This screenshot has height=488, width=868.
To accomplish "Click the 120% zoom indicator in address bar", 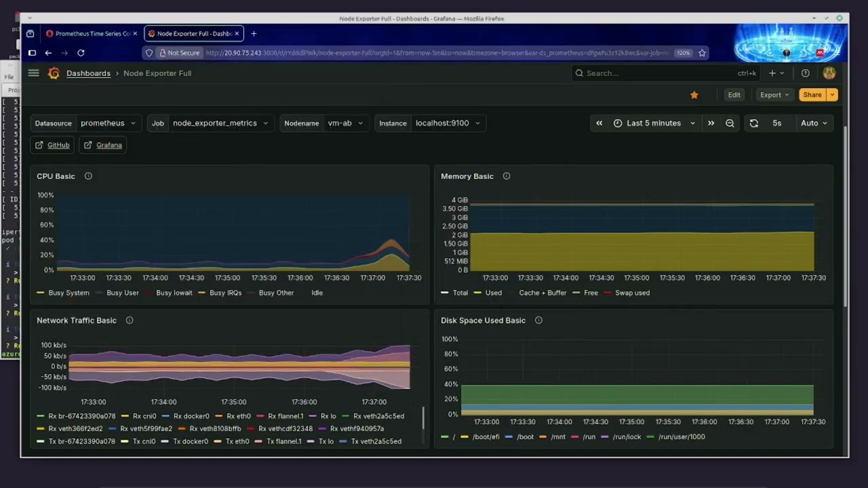I will click(684, 53).
